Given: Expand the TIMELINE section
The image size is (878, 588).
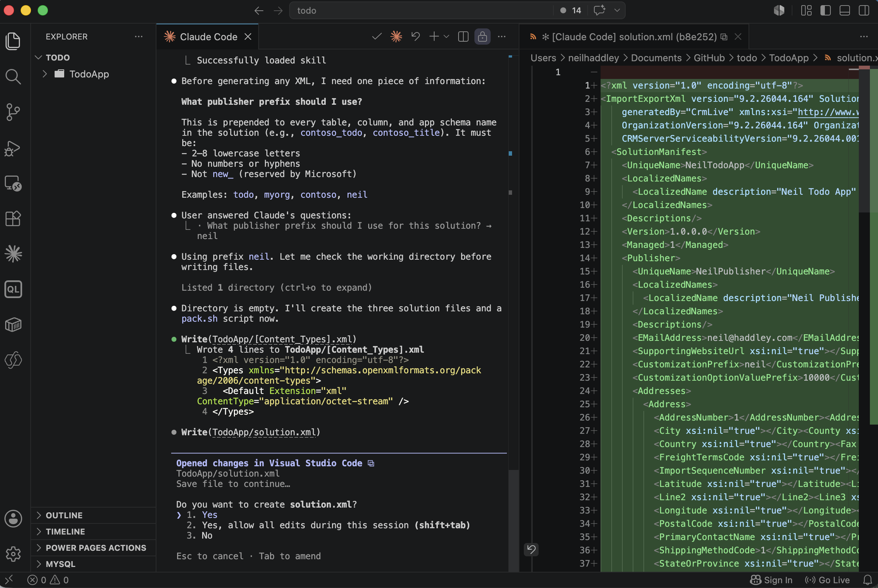Looking at the screenshot, I should pyautogui.click(x=93, y=531).
